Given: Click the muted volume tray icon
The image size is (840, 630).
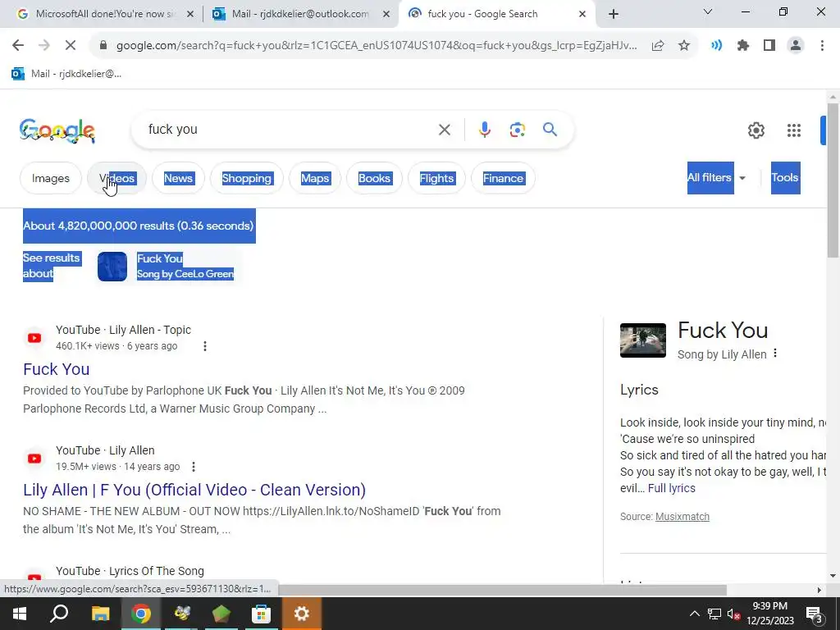Looking at the screenshot, I should 733,614.
